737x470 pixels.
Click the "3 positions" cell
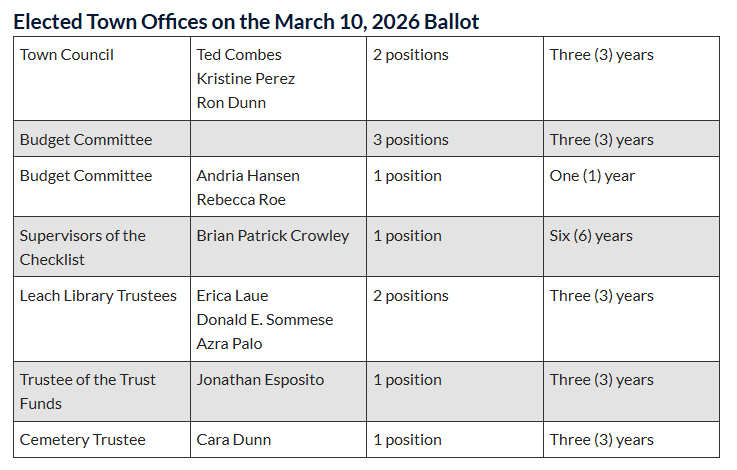click(x=411, y=140)
